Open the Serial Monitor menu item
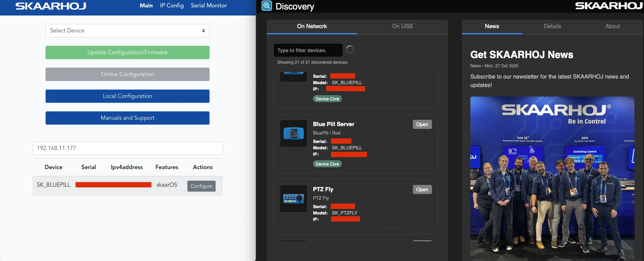Image resolution: width=644 pixels, height=261 pixels. (209, 6)
